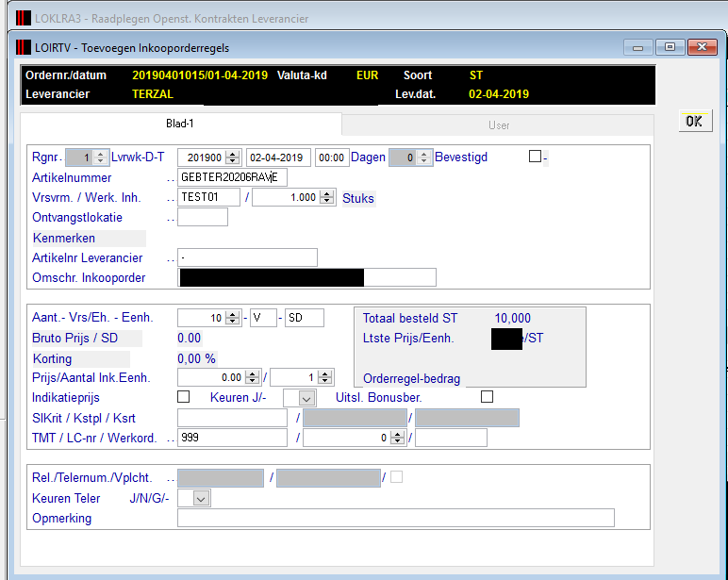Click the Kenmerken label

click(x=64, y=239)
